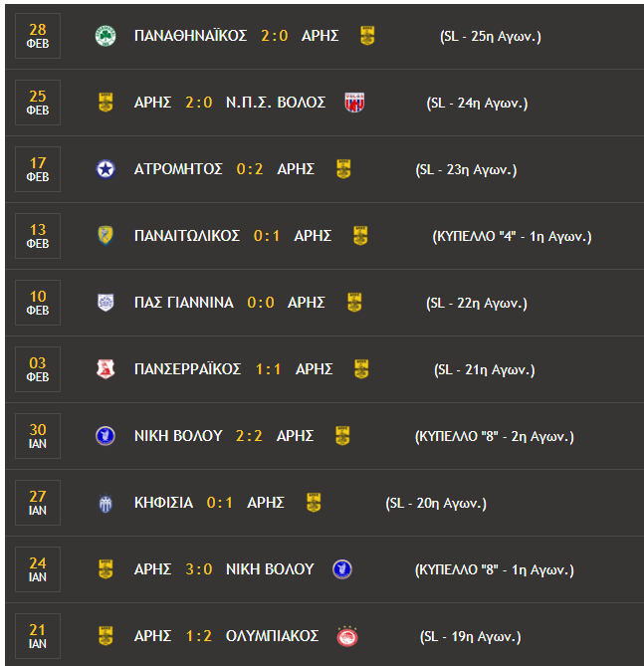Click Niki Volou crest in 30 ΙΑΝ match
This screenshot has height=666, width=644.
(x=106, y=436)
